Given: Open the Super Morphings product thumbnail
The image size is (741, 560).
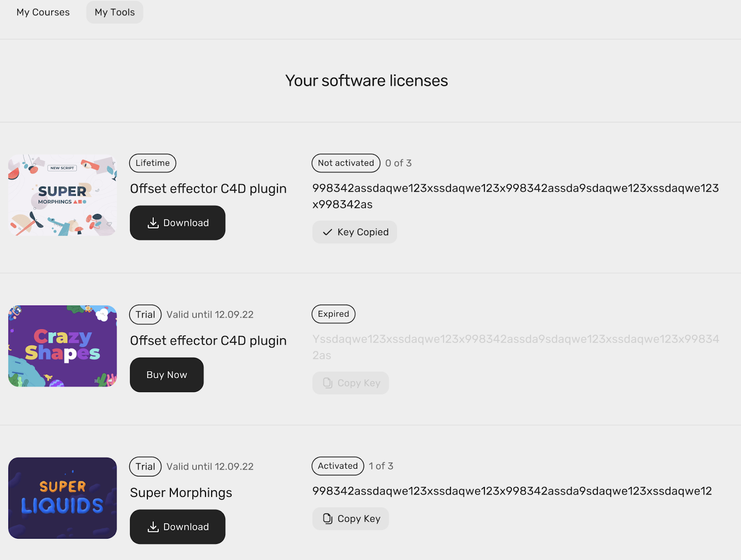Looking at the screenshot, I should point(63,195).
